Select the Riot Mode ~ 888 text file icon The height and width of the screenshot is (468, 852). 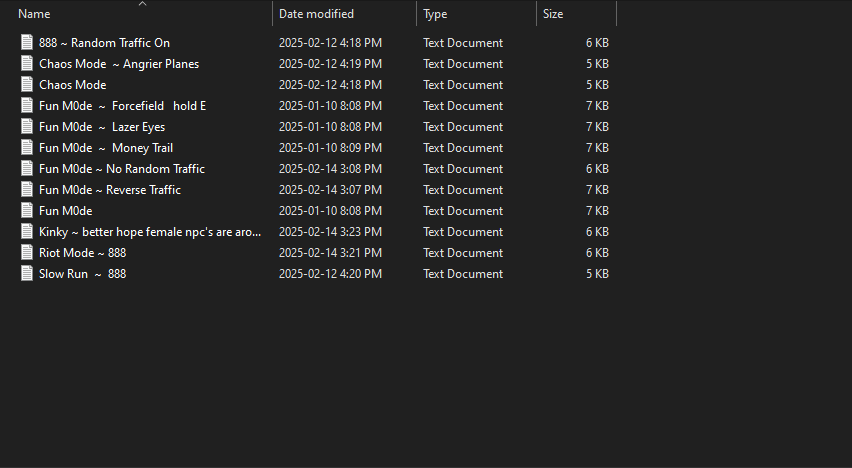[27, 252]
